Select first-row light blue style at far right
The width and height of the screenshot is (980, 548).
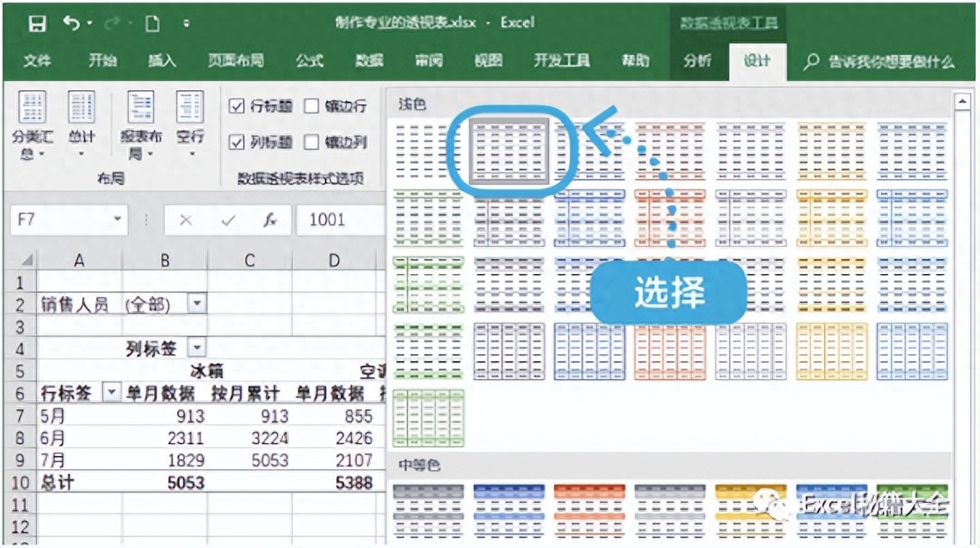[912, 152]
